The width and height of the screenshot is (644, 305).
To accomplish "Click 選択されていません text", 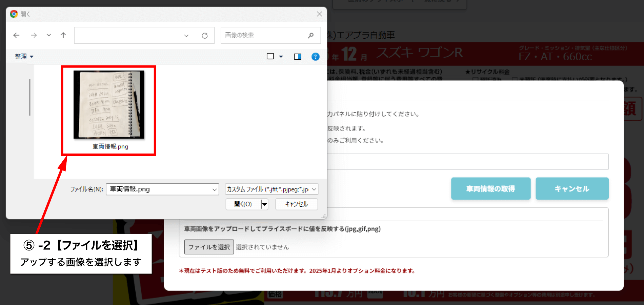I will pyautogui.click(x=262, y=247).
